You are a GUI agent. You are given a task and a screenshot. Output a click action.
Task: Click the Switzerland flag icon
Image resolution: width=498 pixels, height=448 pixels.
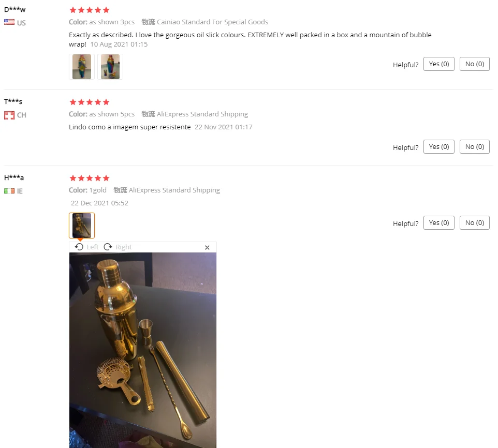[x=9, y=115]
